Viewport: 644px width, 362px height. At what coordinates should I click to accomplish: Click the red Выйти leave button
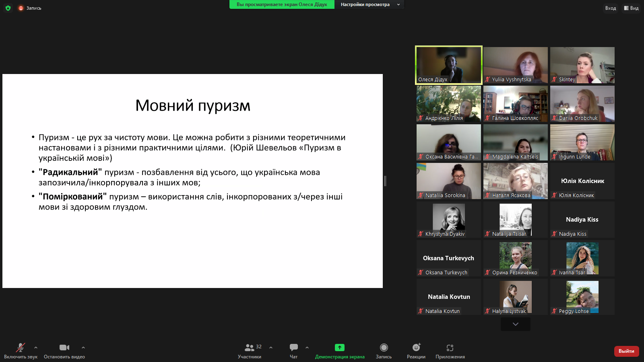click(x=626, y=351)
